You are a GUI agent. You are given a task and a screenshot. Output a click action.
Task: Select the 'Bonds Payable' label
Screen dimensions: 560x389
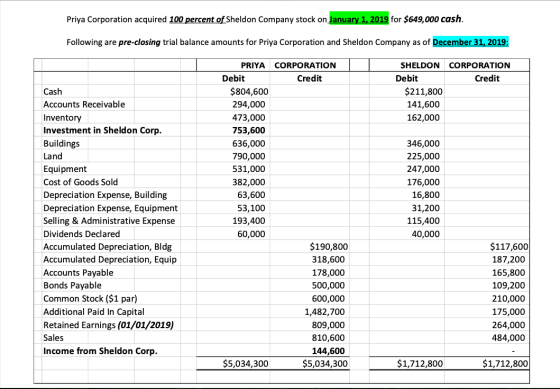[72, 286]
